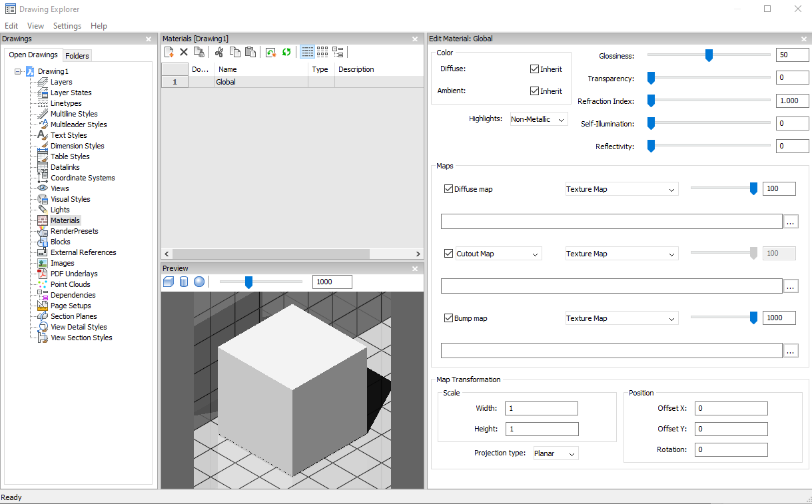Image resolution: width=812 pixels, height=504 pixels.
Task: Open the Settings menu
Action: pyautogui.click(x=67, y=26)
